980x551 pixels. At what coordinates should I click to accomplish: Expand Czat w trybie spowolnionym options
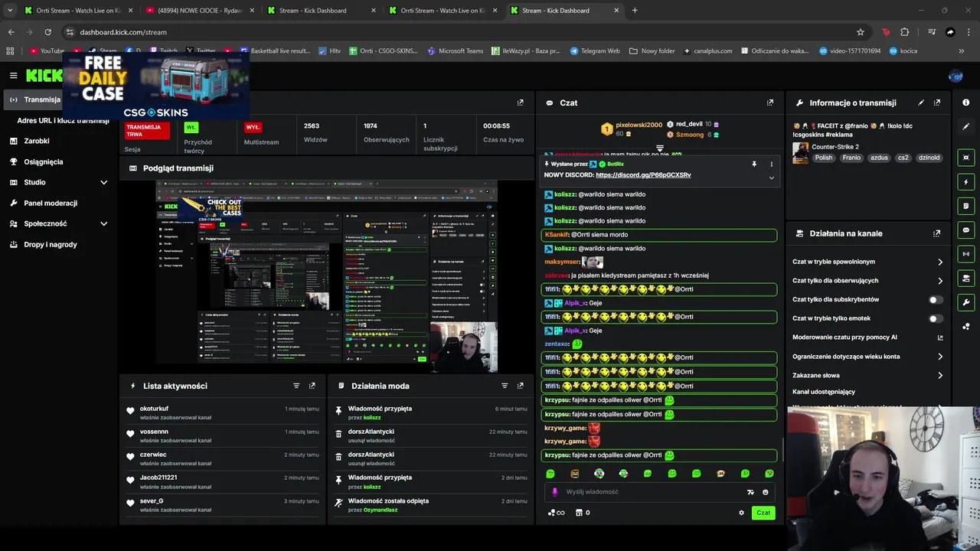pyautogui.click(x=940, y=262)
